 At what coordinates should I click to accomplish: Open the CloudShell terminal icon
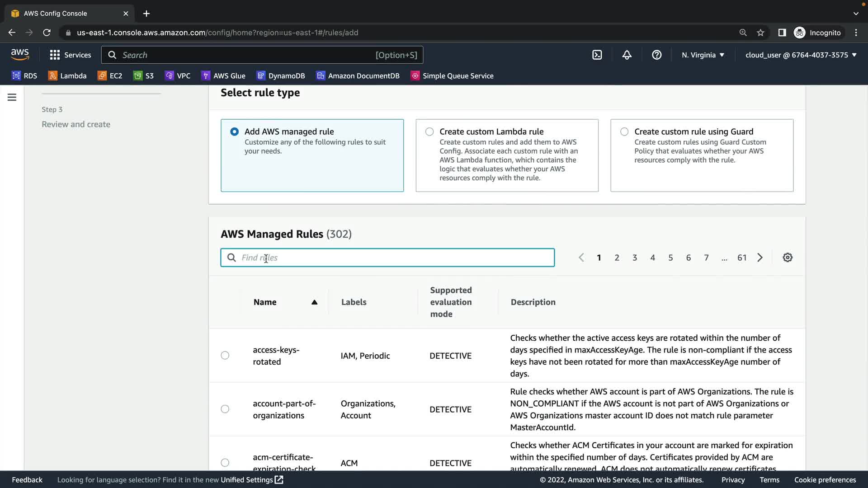point(597,55)
